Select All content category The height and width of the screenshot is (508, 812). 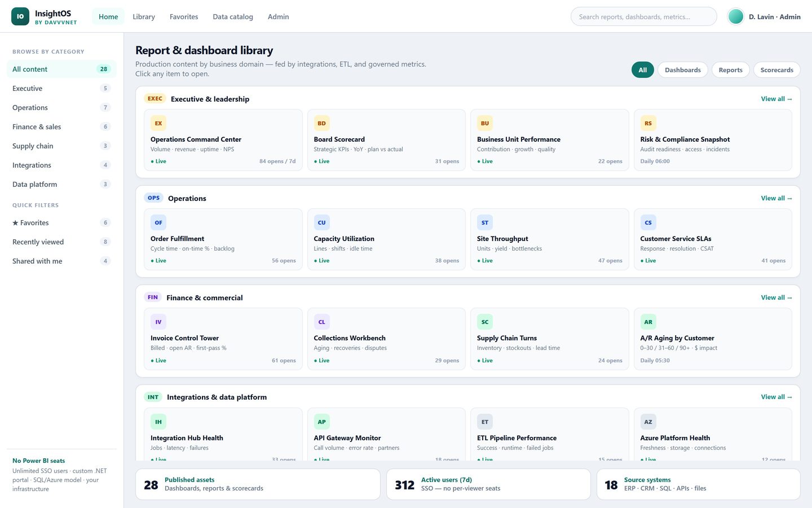pos(61,69)
